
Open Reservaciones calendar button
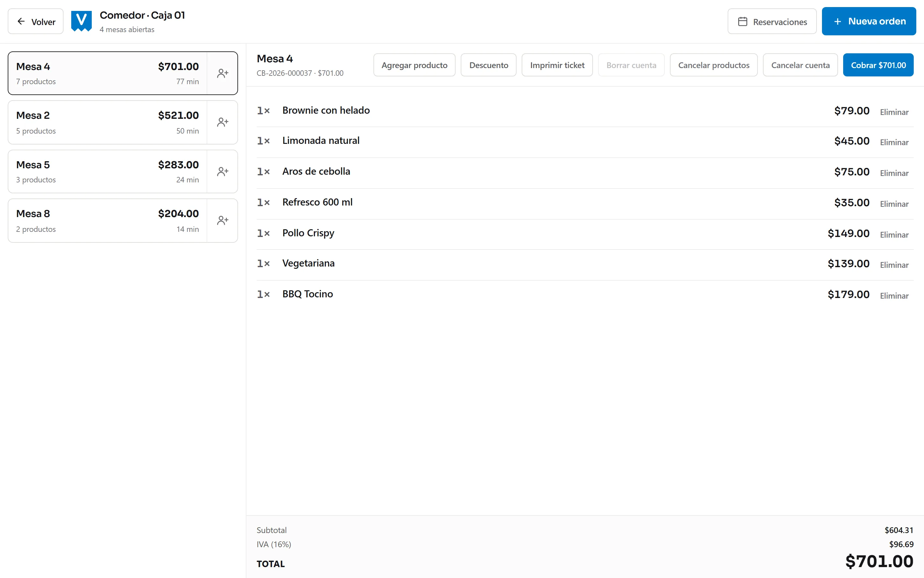pos(772,22)
